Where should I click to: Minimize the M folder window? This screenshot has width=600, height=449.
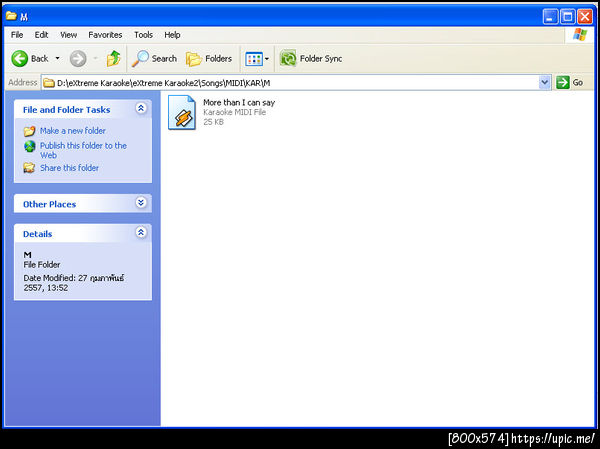(x=550, y=17)
